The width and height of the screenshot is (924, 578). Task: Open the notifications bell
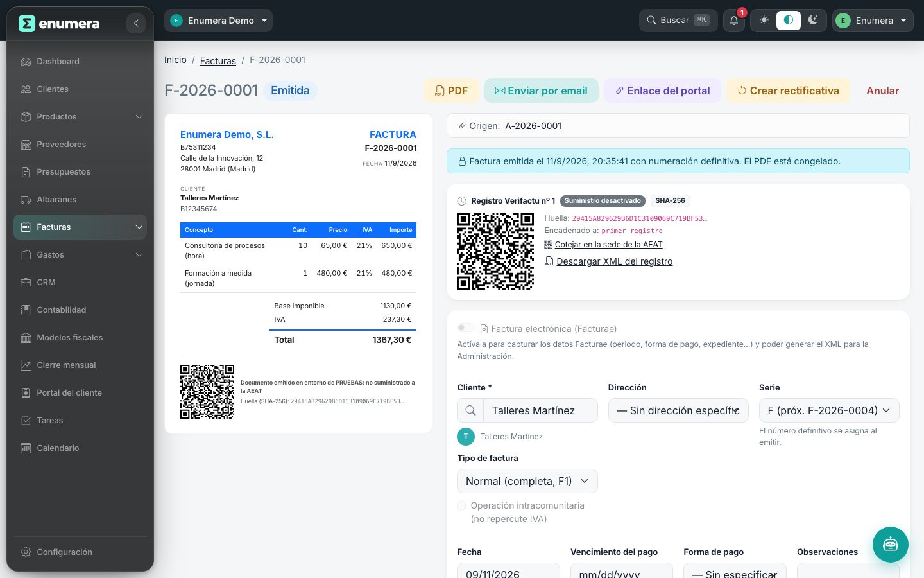coord(734,21)
